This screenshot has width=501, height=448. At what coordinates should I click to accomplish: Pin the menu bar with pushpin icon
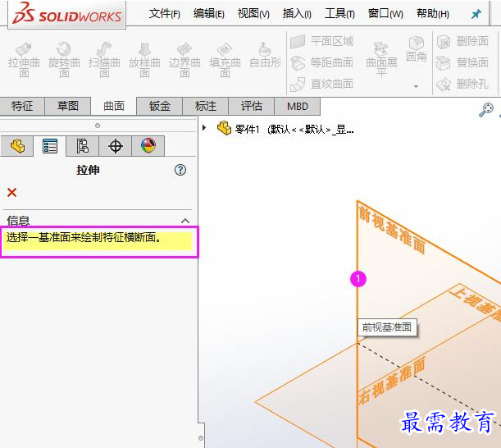coord(476,14)
